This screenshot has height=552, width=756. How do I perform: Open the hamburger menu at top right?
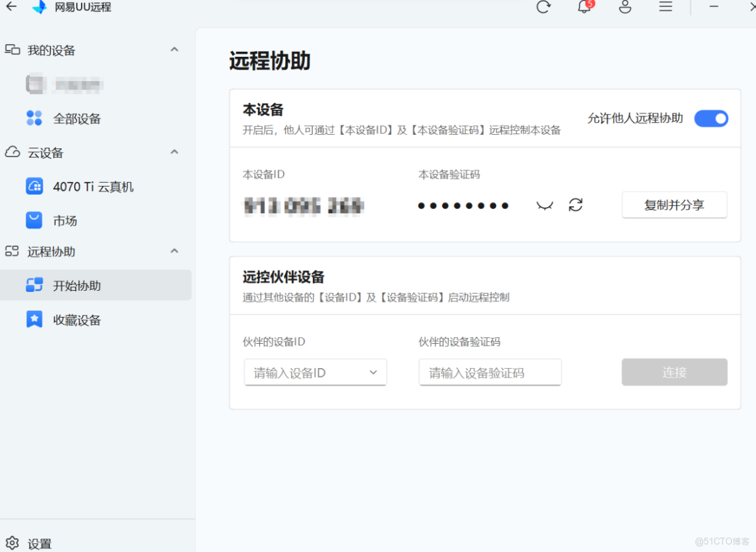[x=665, y=8]
